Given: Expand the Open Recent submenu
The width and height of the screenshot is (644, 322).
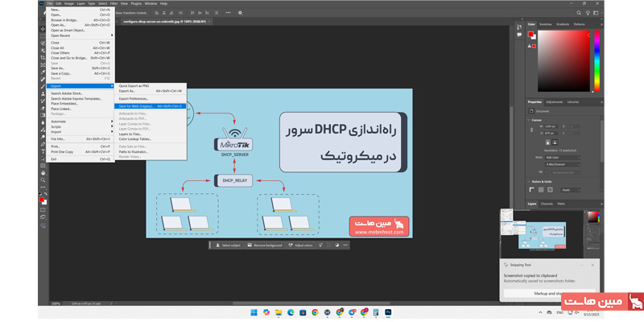Looking at the screenshot, I should (x=80, y=35).
